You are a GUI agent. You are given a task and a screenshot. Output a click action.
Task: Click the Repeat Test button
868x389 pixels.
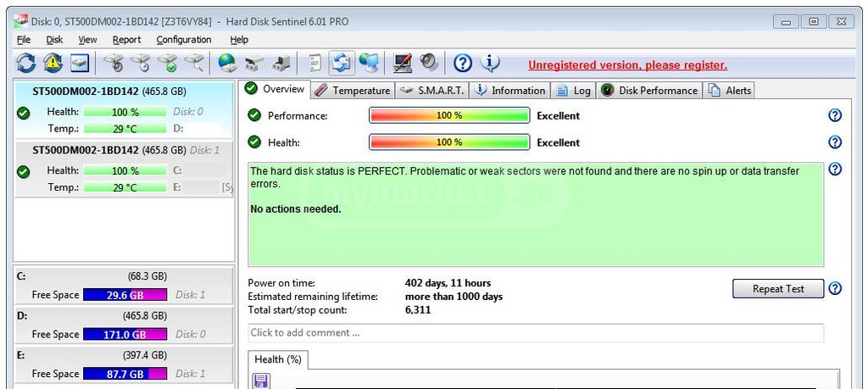point(778,289)
